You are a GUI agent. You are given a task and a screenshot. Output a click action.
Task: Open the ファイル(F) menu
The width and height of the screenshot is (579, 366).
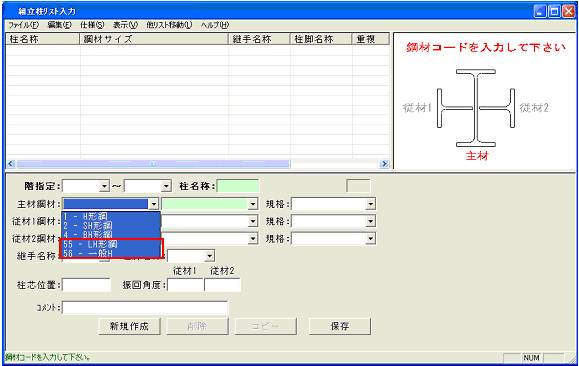(x=23, y=25)
